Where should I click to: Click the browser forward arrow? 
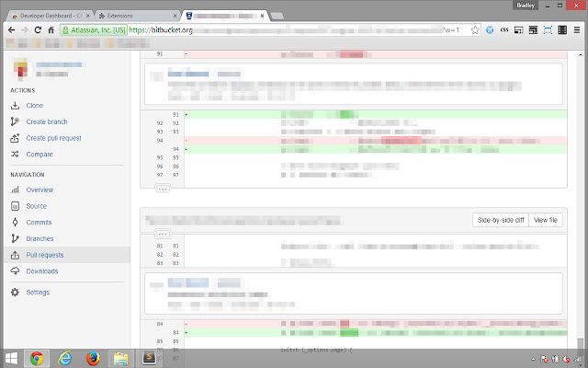point(25,30)
